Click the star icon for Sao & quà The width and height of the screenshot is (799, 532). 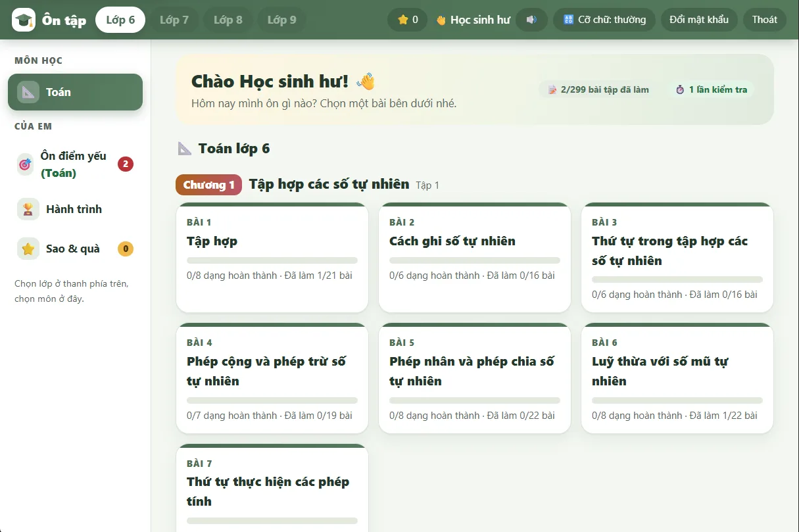pyautogui.click(x=28, y=249)
